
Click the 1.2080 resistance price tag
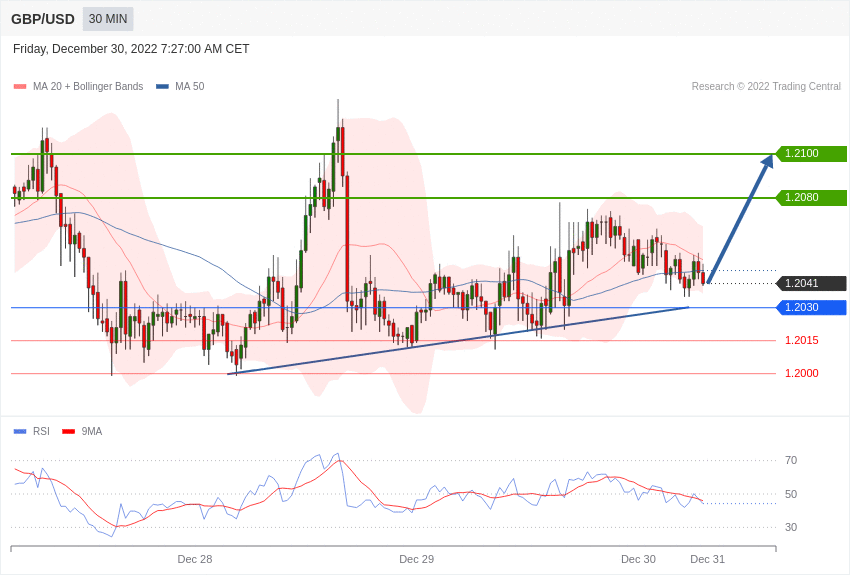811,197
